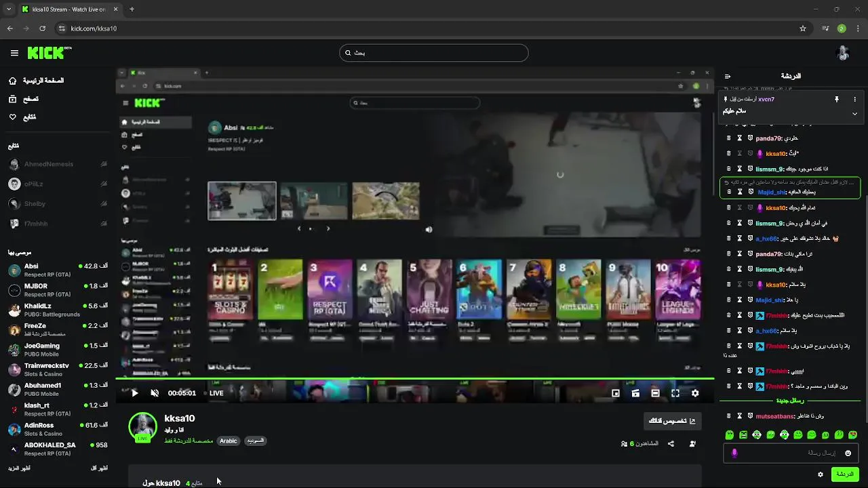
Task: Open AdinRoss channel from sidebar
Action: point(58,430)
